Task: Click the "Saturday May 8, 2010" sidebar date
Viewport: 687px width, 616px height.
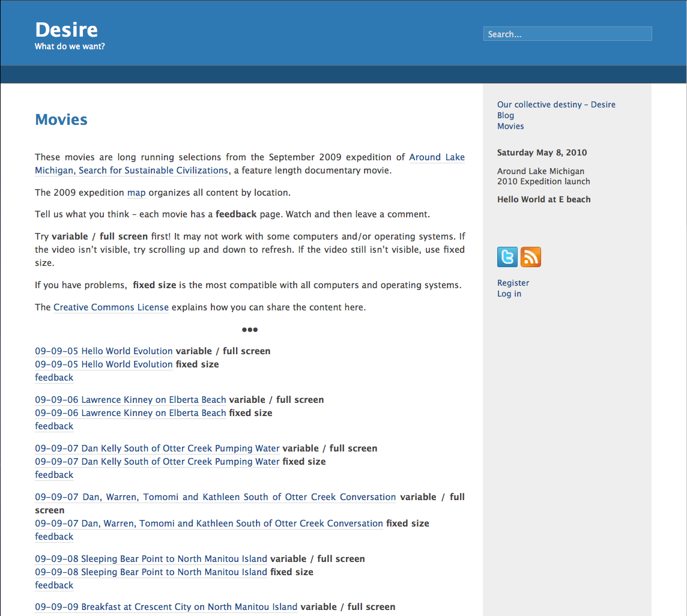Action: [542, 152]
